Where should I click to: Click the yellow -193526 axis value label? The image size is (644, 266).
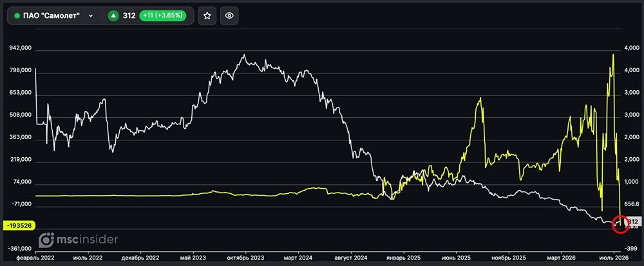[19, 225]
